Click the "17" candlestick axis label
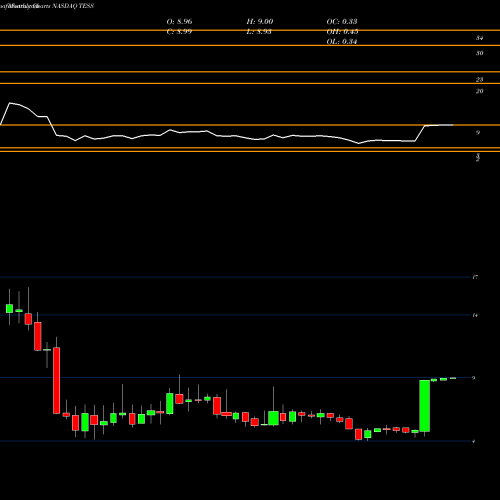The width and height of the screenshot is (500, 500). coord(475,277)
